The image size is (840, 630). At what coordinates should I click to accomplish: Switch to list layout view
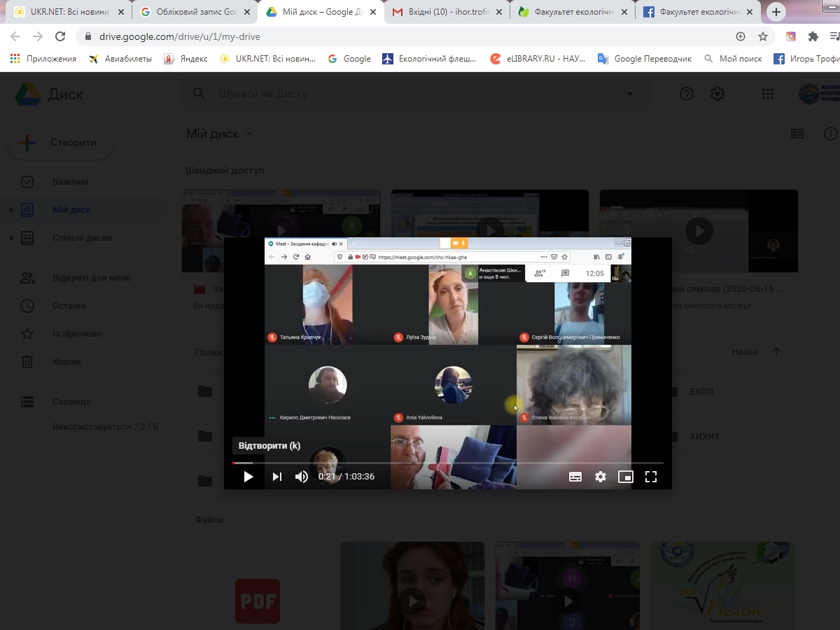point(797,134)
